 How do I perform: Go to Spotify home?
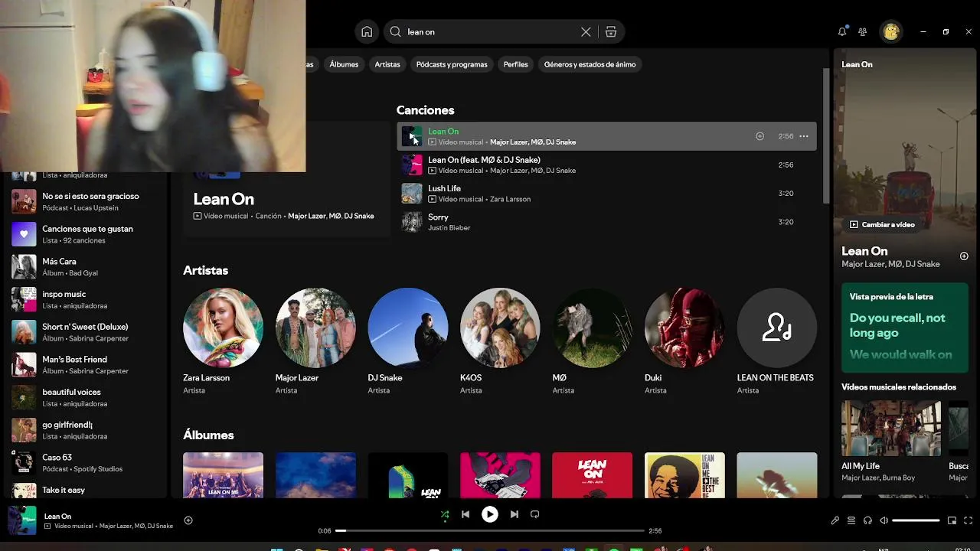(x=367, y=31)
